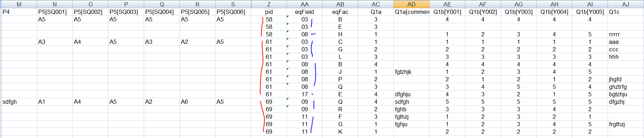Select the 'Q1c' header cell
This screenshot has height=138, width=644.
click(x=625, y=12)
